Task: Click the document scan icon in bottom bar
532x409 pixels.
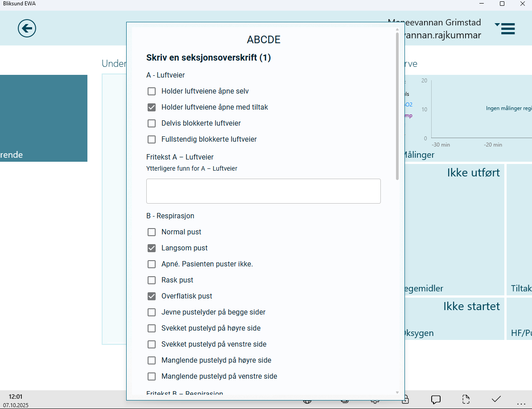Action: click(466, 400)
